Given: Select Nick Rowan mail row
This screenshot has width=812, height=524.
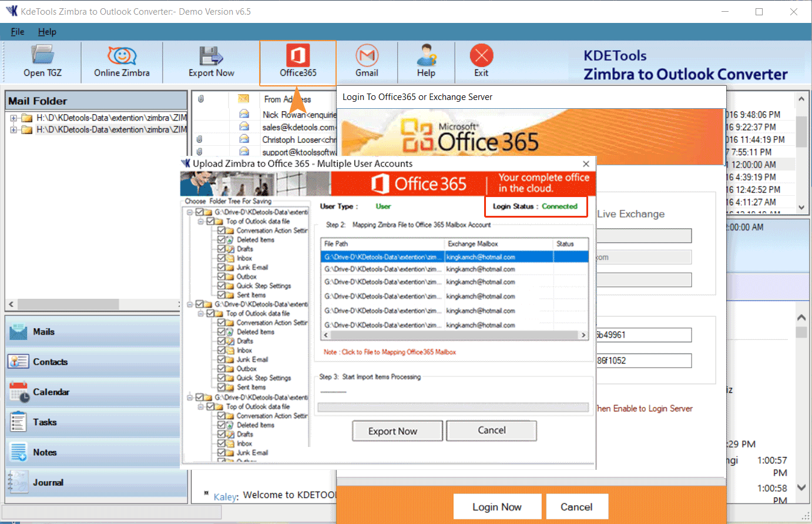Looking at the screenshot, I should 264,114.
